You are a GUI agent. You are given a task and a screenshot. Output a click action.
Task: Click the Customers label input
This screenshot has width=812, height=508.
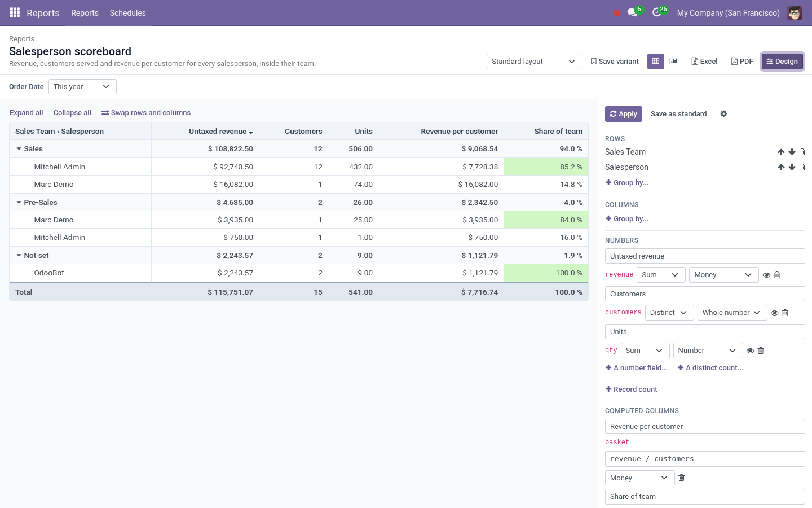pyautogui.click(x=705, y=294)
